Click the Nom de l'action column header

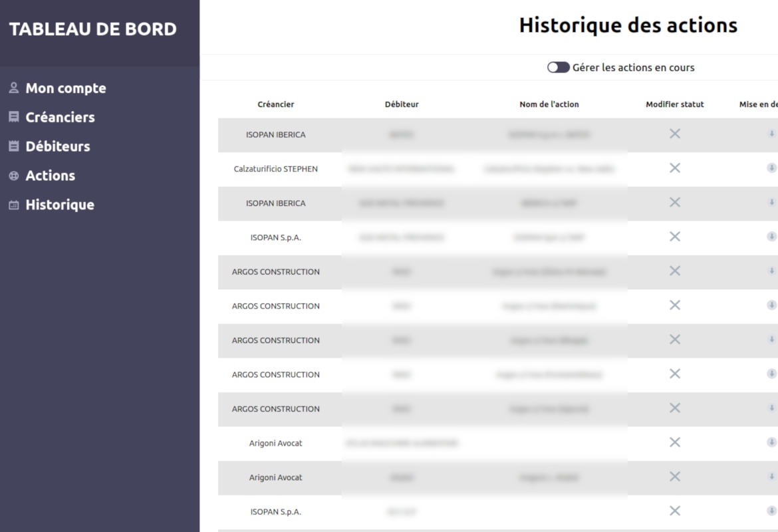click(x=549, y=104)
